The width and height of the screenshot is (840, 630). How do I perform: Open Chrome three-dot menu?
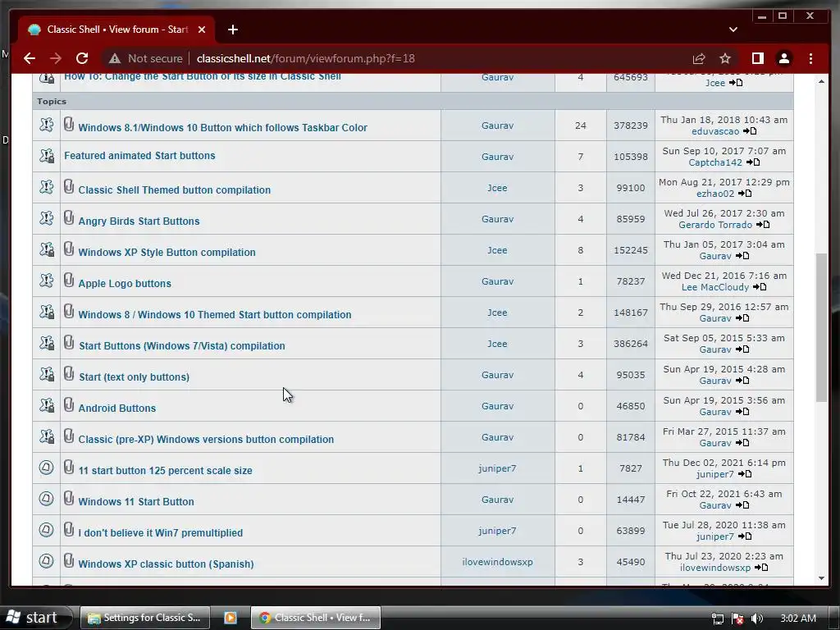pyautogui.click(x=810, y=58)
